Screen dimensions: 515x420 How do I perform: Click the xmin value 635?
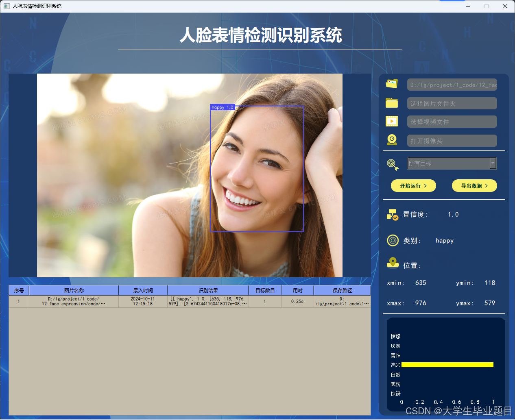click(x=421, y=283)
